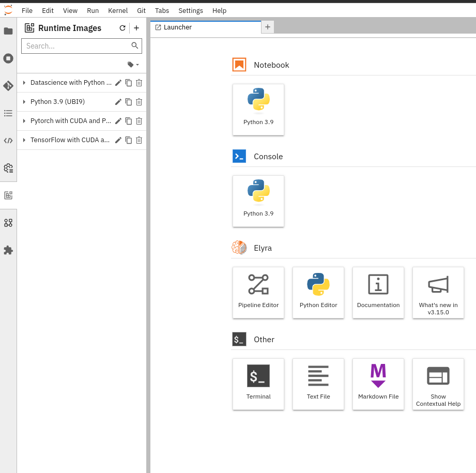Select Runtime Images sidebar icon
Viewport: 476px width, 473px height.
8,195
